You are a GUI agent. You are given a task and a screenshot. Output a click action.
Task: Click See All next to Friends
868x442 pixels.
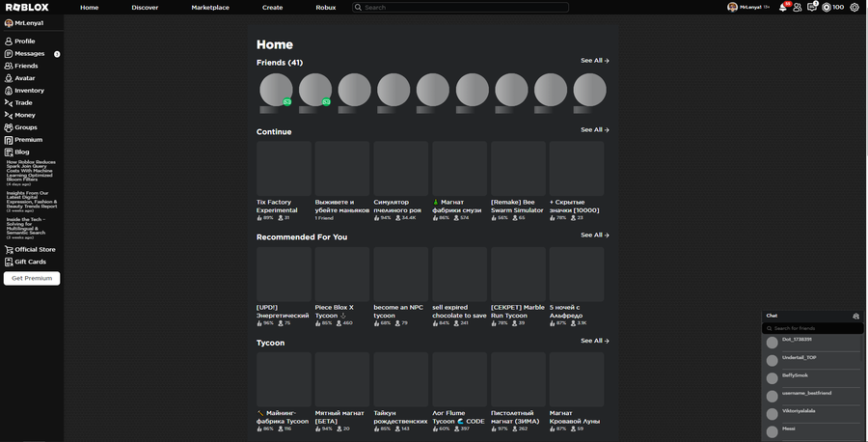pyautogui.click(x=595, y=61)
